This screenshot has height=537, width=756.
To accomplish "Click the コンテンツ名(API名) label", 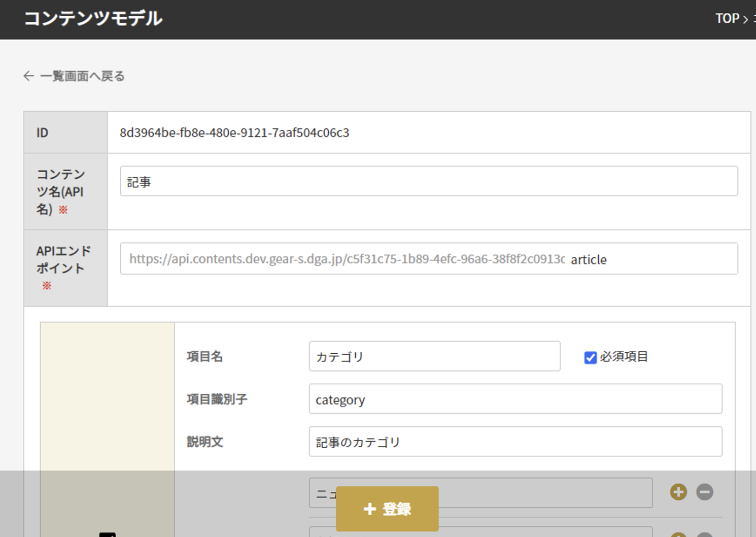I will [x=60, y=192].
